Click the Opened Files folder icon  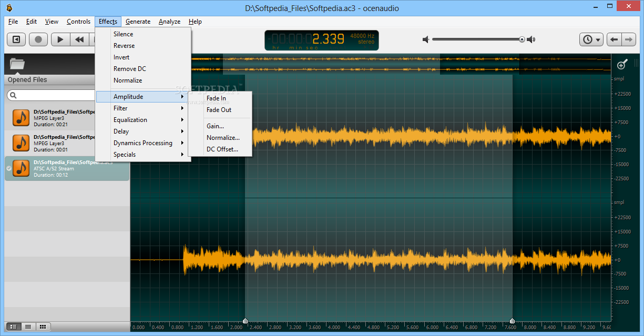pos(17,64)
